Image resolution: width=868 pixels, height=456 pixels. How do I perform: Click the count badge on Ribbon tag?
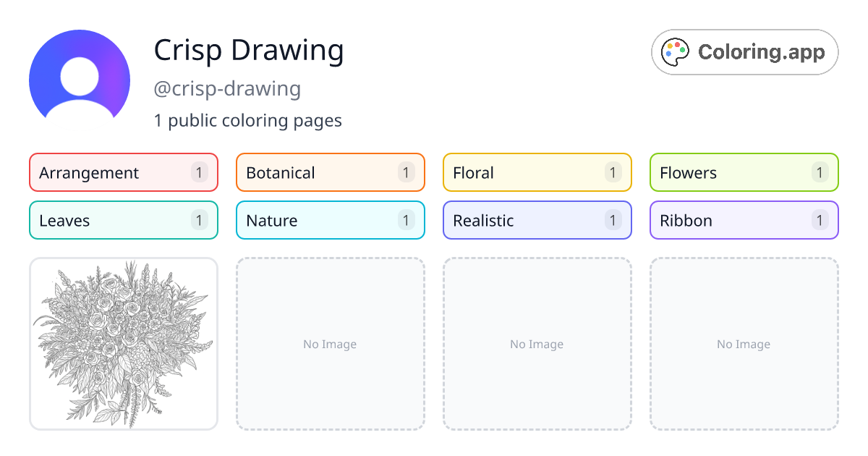click(x=820, y=220)
